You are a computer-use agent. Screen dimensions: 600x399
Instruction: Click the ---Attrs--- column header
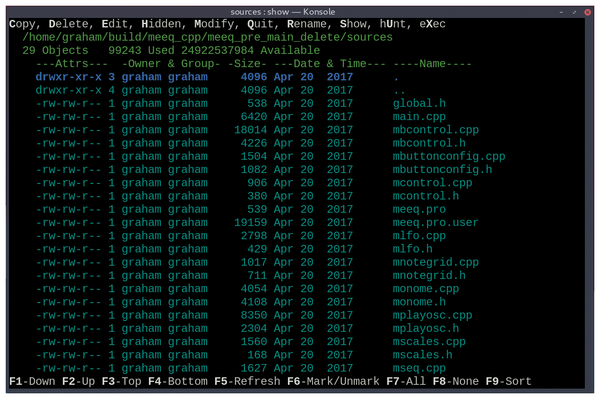pyautogui.click(x=72, y=64)
